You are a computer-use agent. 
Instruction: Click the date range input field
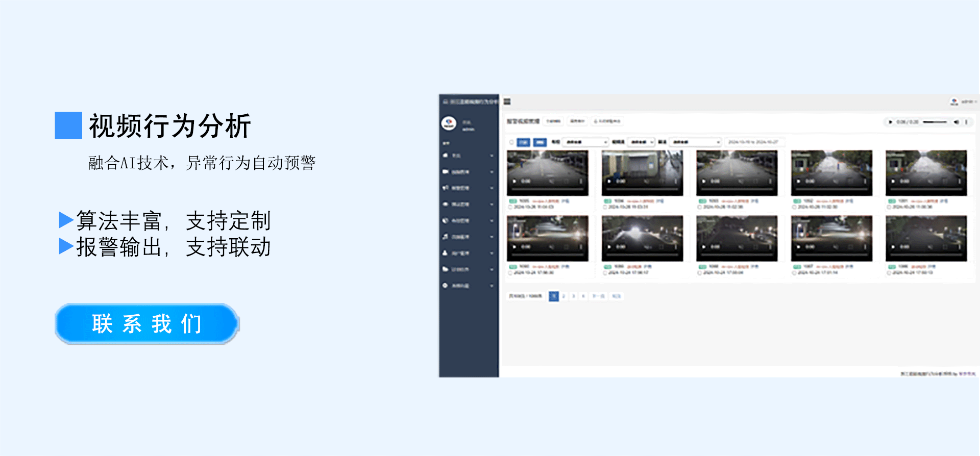pos(754,142)
